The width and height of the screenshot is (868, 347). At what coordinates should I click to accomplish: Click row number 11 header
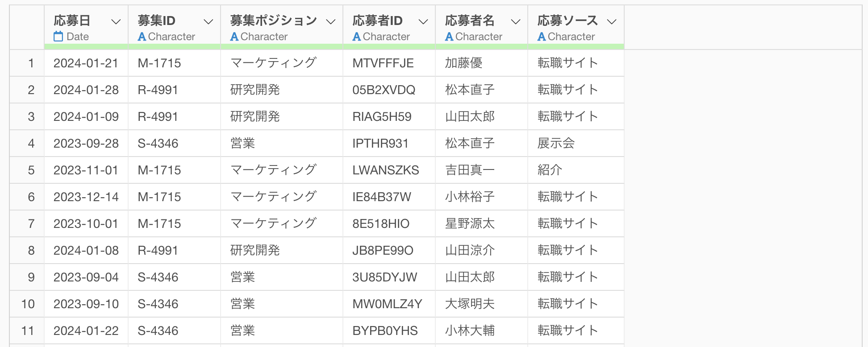tap(28, 330)
